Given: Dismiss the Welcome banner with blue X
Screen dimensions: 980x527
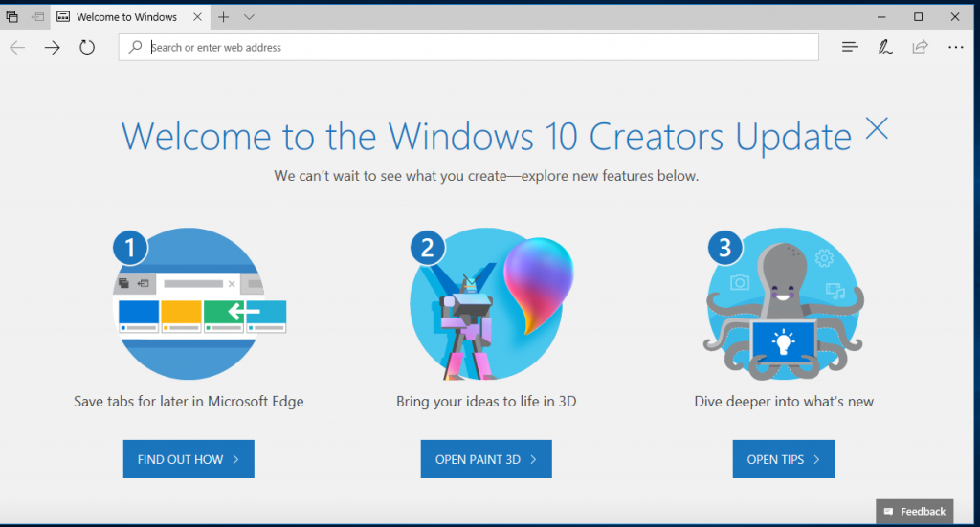Looking at the screenshot, I should (x=877, y=128).
